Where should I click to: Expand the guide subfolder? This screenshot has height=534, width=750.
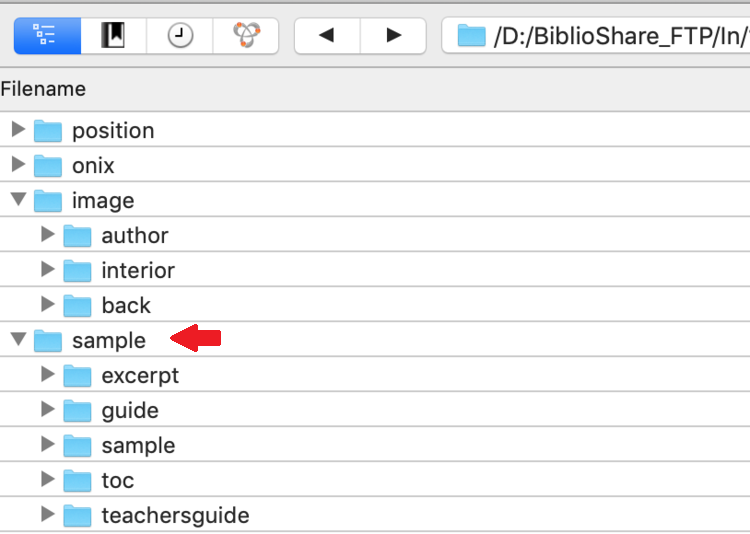(x=47, y=409)
